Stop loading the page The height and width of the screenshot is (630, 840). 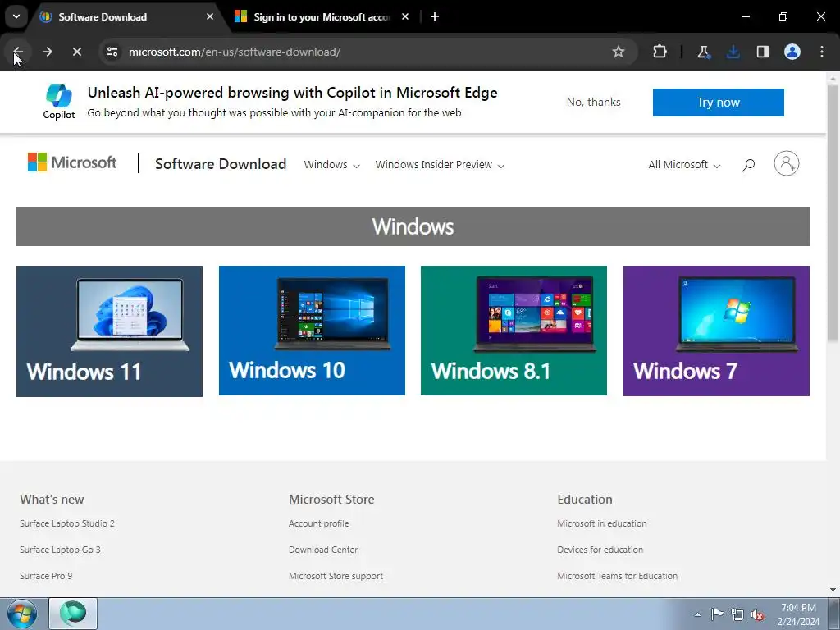[x=76, y=52]
